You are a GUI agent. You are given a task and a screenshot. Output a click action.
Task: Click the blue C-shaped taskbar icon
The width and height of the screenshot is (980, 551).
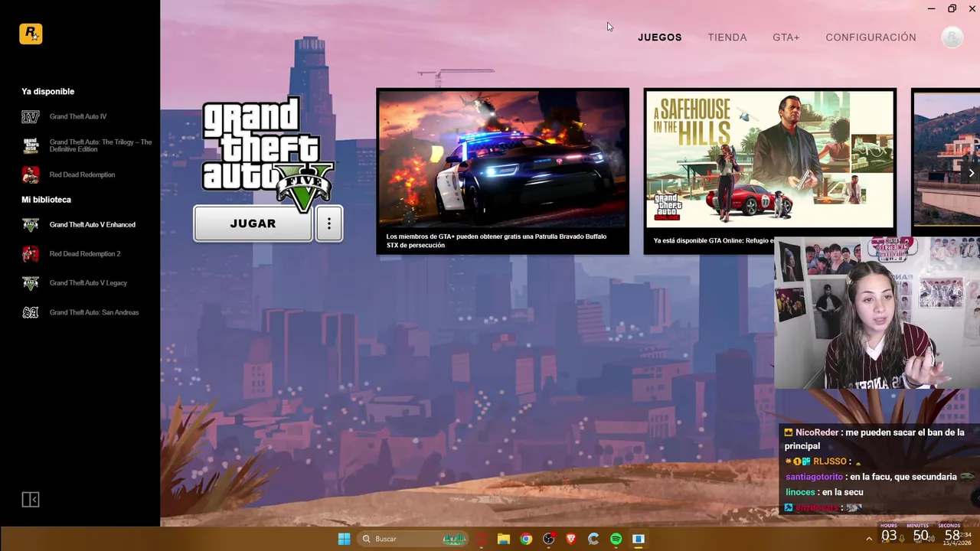(593, 539)
